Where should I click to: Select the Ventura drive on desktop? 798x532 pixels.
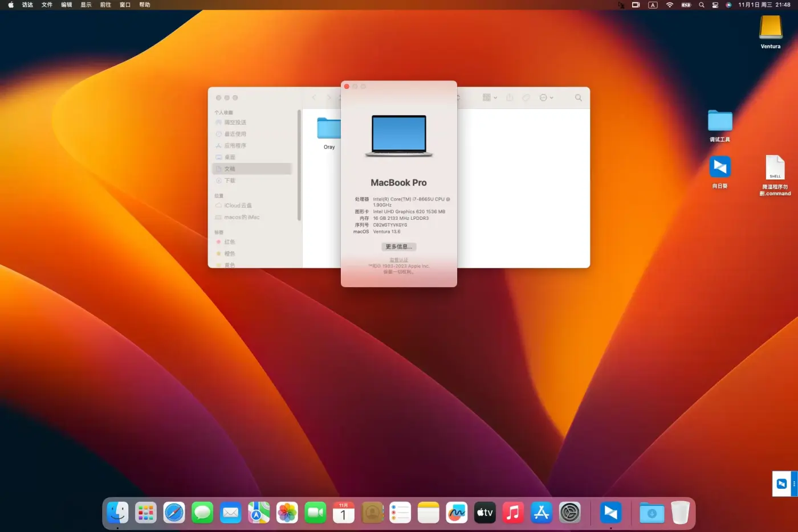[771, 27]
